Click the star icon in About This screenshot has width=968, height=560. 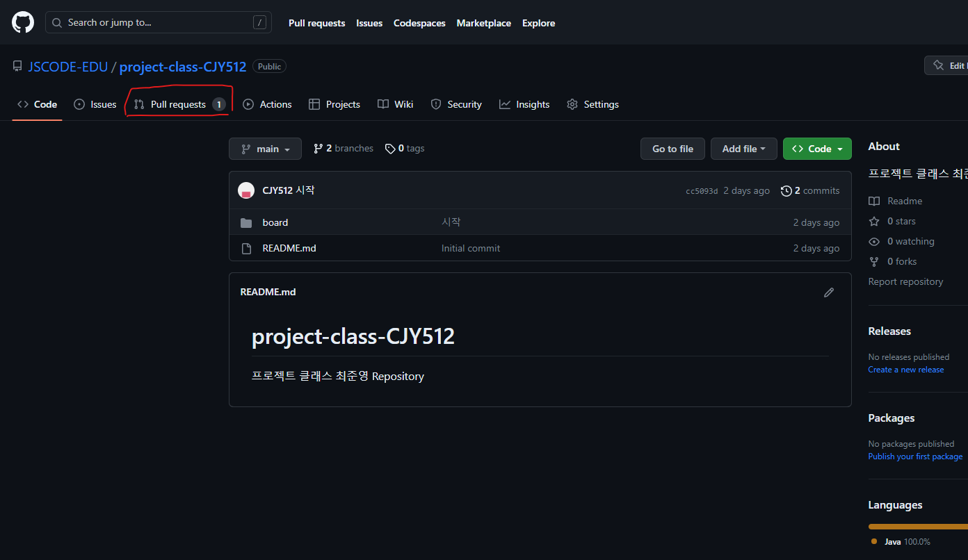pyautogui.click(x=874, y=221)
